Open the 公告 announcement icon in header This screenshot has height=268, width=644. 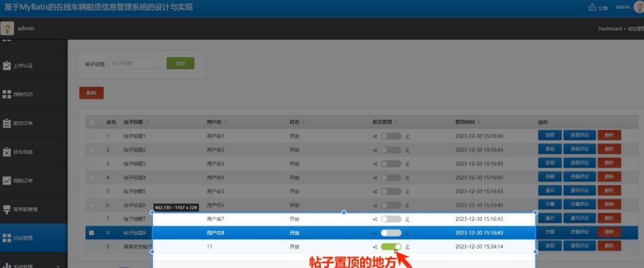[592, 7]
